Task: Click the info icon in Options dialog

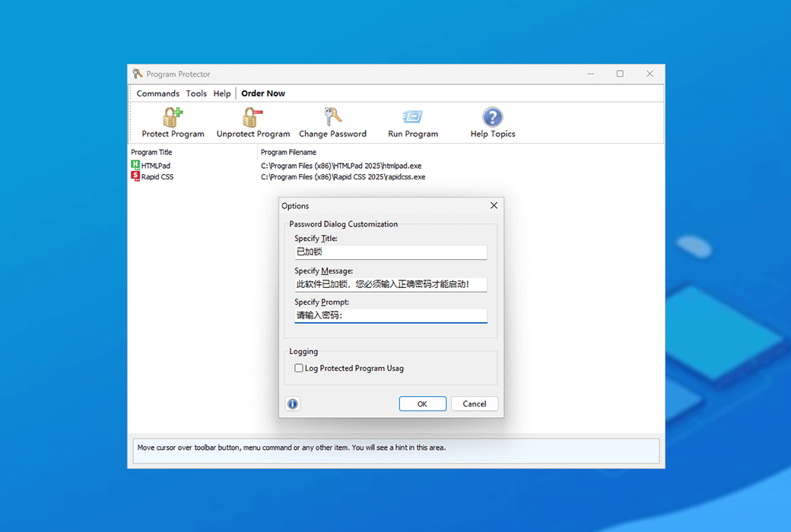Action: coord(293,404)
